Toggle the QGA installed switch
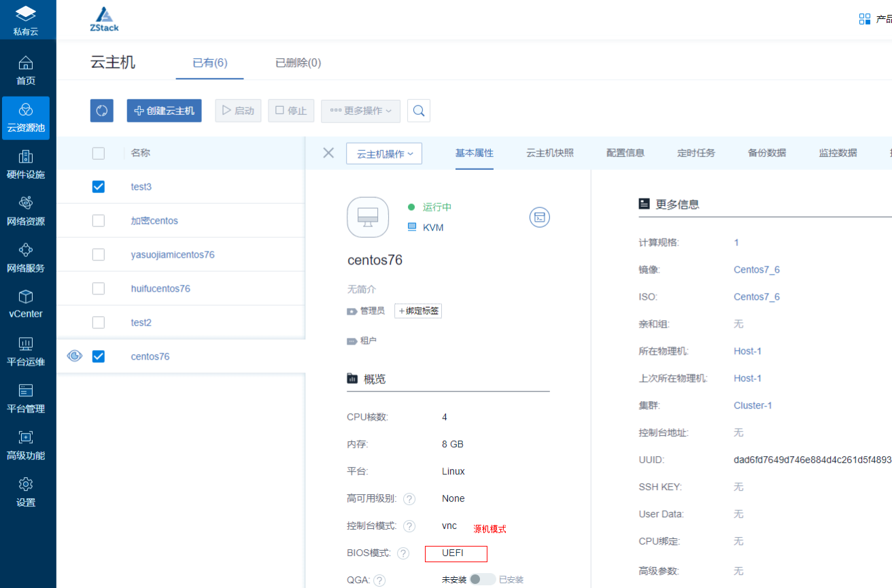The width and height of the screenshot is (892, 588). tap(482, 579)
